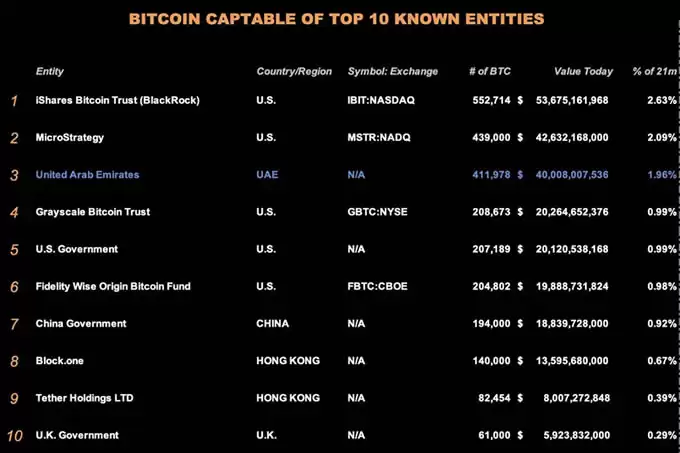Image resolution: width=680 pixels, height=453 pixels.
Task: Click the IBIT:NASDAQ ticker symbol
Action: 381,100
